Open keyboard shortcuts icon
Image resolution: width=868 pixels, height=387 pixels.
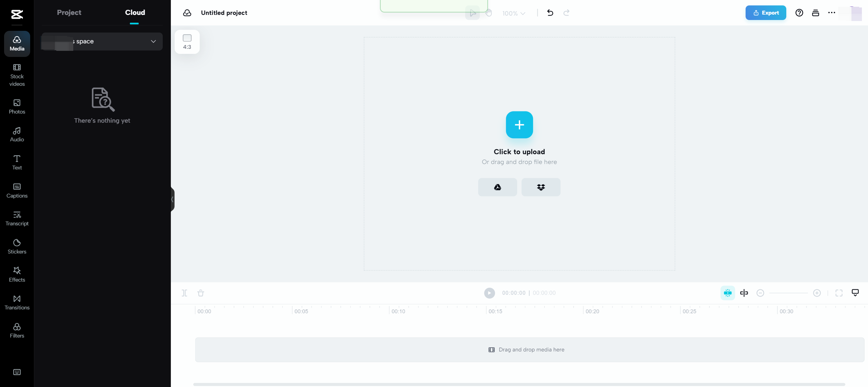tap(17, 372)
